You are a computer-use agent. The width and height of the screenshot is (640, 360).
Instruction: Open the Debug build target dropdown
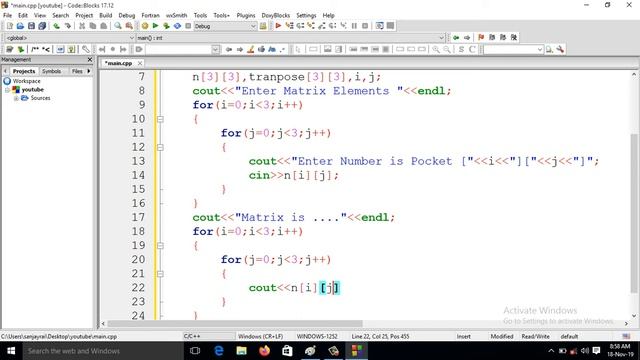pos(225,26)
